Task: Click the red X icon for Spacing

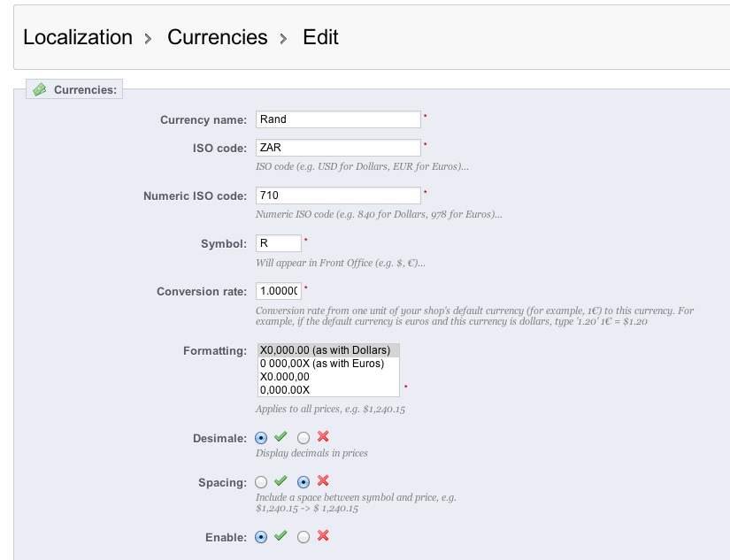Action: (x=323, y=481)
